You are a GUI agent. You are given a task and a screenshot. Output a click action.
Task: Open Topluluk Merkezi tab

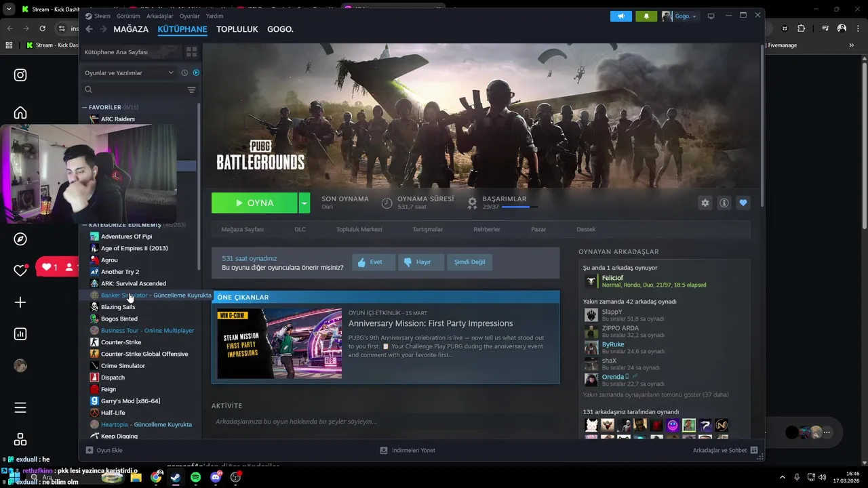coord(359,229)
